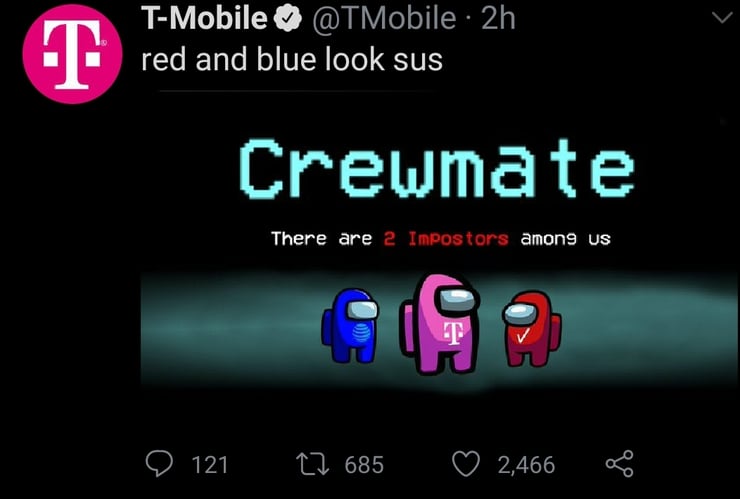Tap the share icon
This screenshot has width=740, height=499.
619,464
